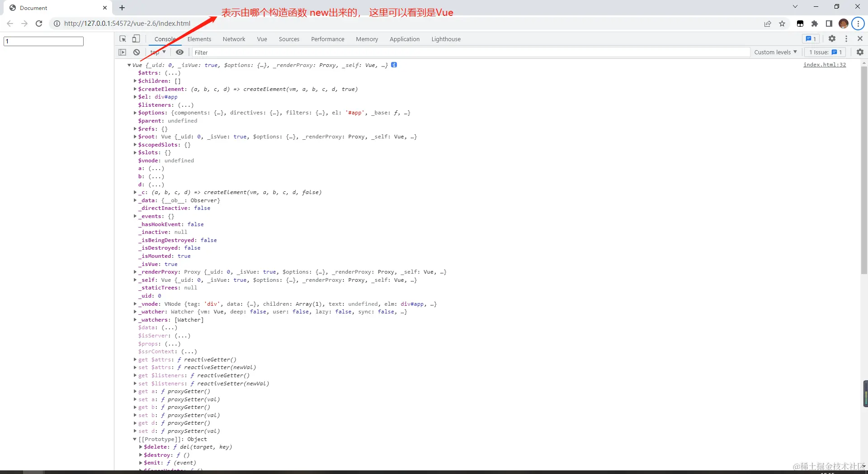Screen dimensions: 868x474
Task: Switch to the Network tab
Action: 234,39
